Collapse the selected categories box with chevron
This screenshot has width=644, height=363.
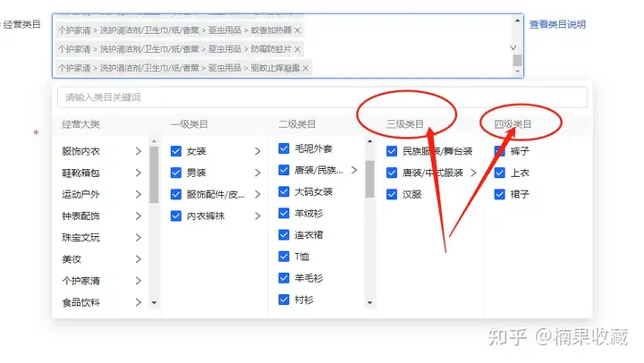click(x=513, y=47)
